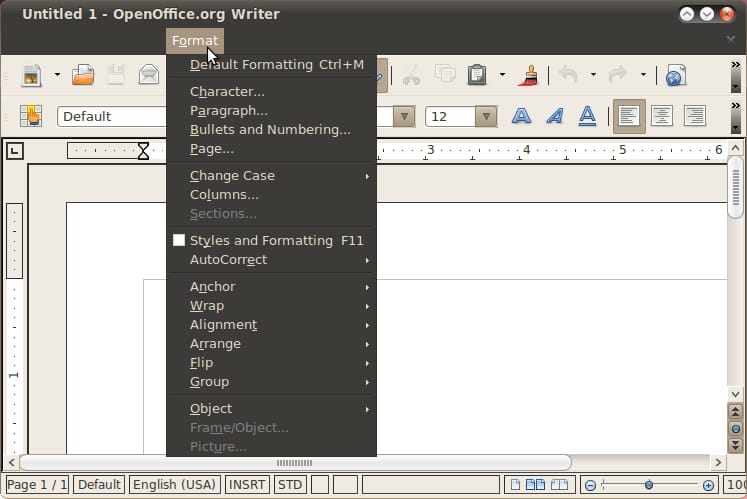Open the font size dropdown
The width and height of the screenshot is (747, 499).
[486, 117]
